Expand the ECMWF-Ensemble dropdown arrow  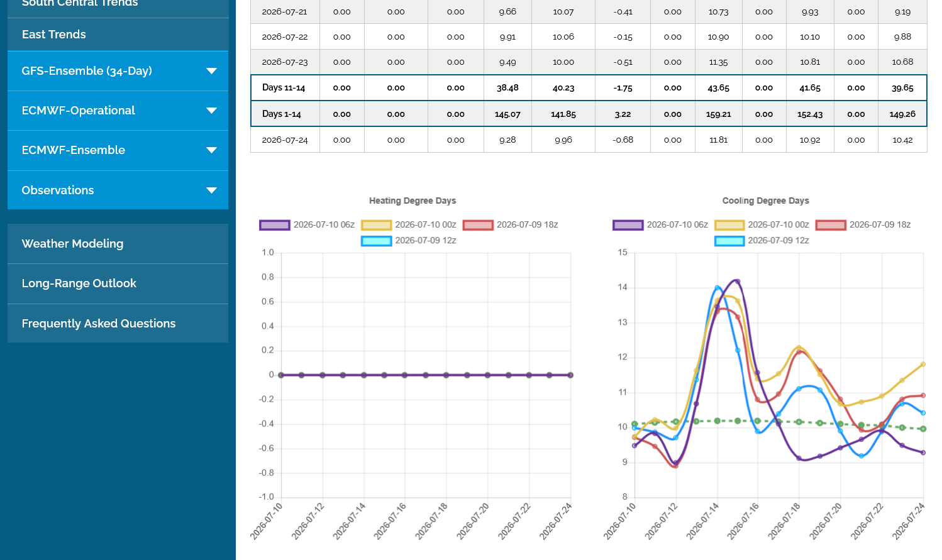pyautogui.click(x=212, y=150)
